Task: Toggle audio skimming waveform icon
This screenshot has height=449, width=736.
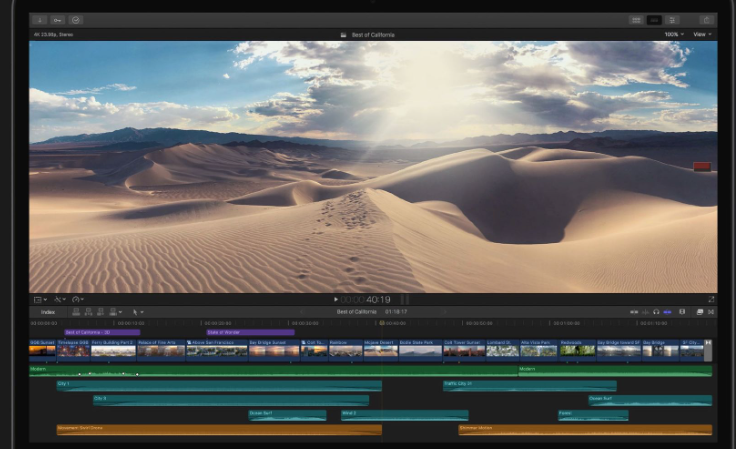Action: coord(645,312)
